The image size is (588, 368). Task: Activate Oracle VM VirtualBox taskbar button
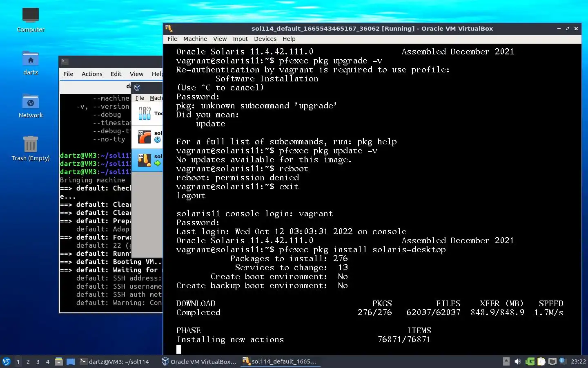tap(199, 361)
